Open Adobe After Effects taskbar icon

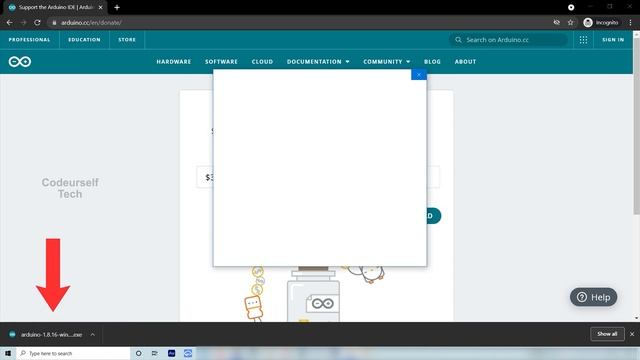171,353
